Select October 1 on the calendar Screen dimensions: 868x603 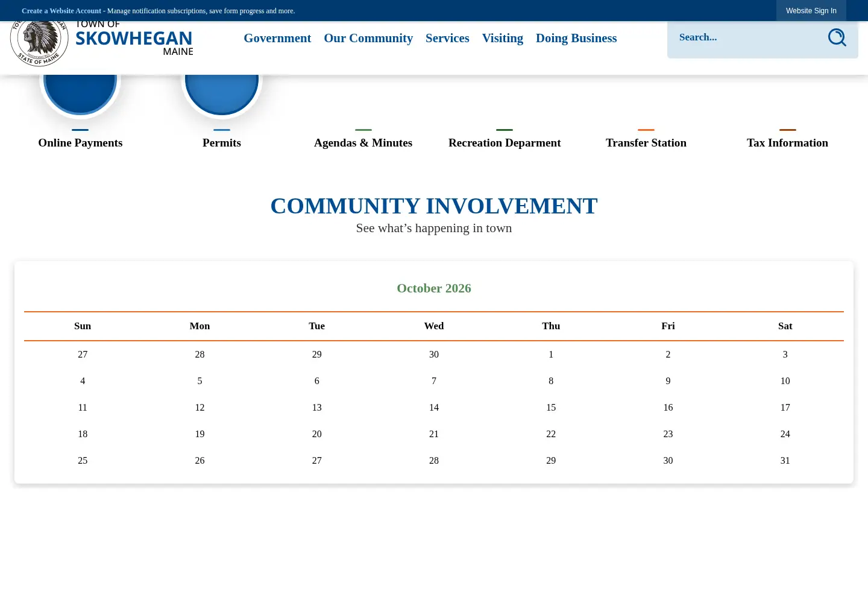click(551, 355)
